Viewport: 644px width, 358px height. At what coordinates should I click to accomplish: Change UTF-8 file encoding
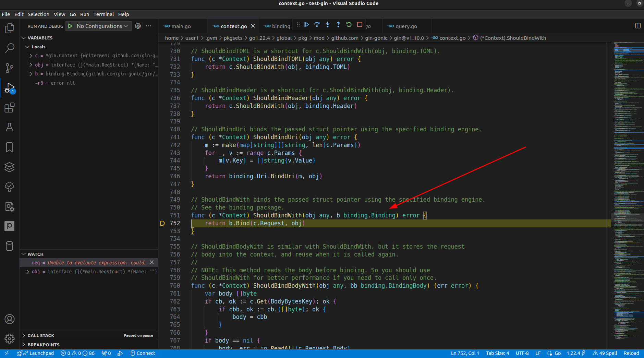click(x=522, y=353)
